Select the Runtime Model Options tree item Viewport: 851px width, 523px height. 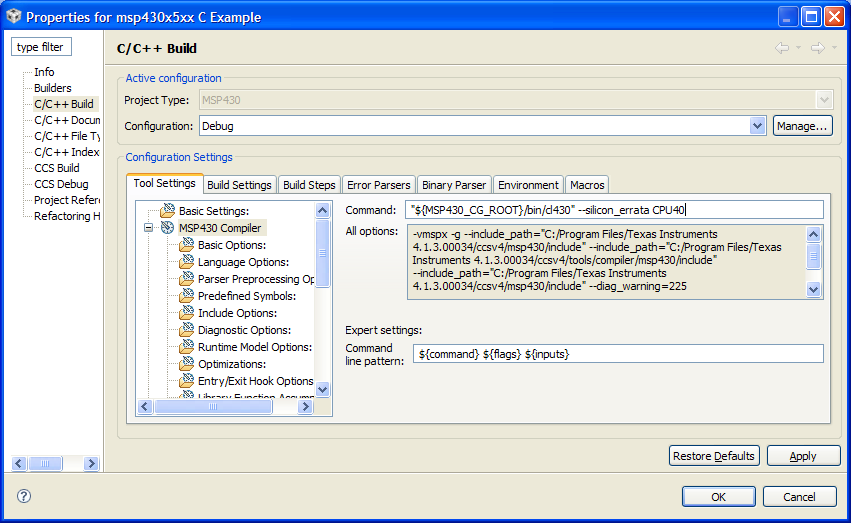(x=255, y=347)
